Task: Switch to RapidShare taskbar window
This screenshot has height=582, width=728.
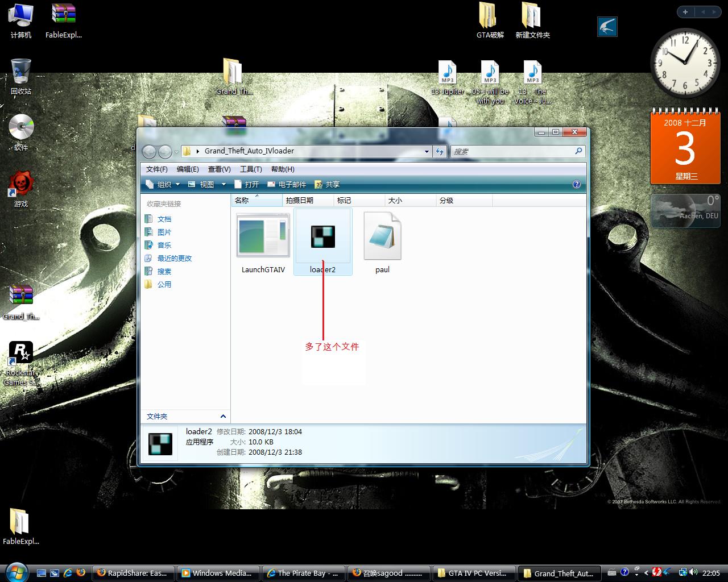Action: tap(133, 573)
